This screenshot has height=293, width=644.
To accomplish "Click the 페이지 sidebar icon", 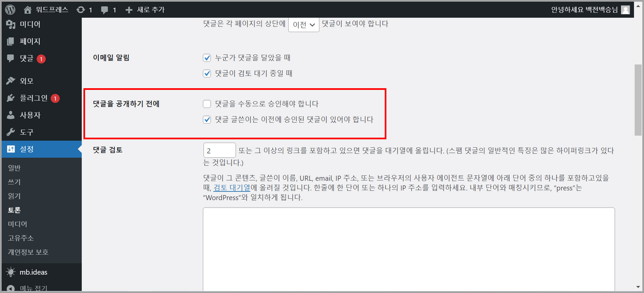I will [x=11, y=41].
